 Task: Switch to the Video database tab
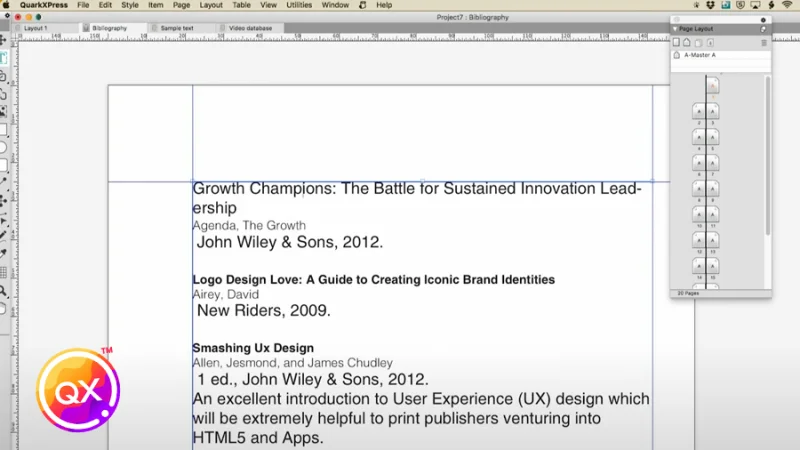250,28
